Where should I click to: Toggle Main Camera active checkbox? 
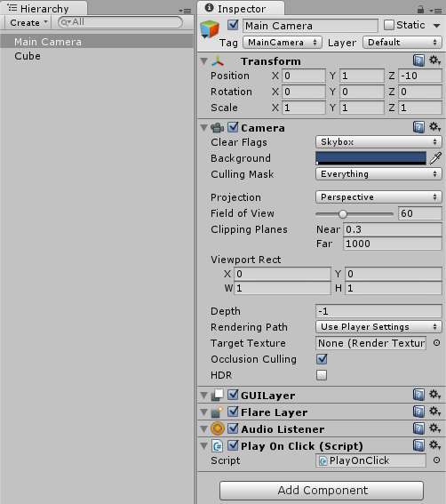tap(233, 25)
